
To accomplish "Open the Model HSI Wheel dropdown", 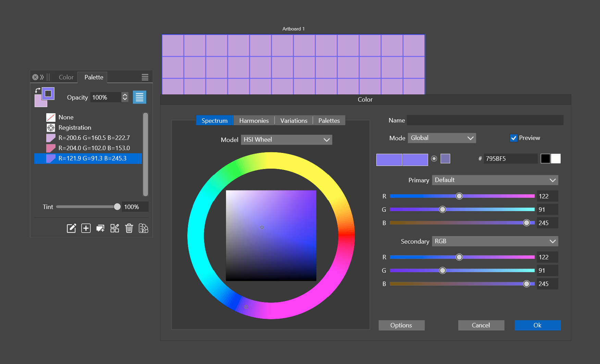I will (x=286, y=140).
